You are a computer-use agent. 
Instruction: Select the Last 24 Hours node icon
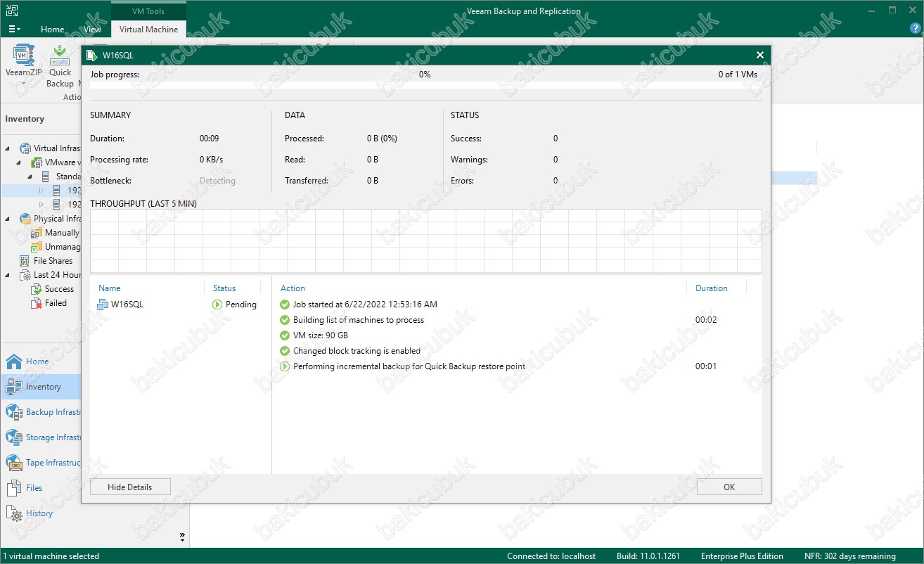[x=25, y=275]
